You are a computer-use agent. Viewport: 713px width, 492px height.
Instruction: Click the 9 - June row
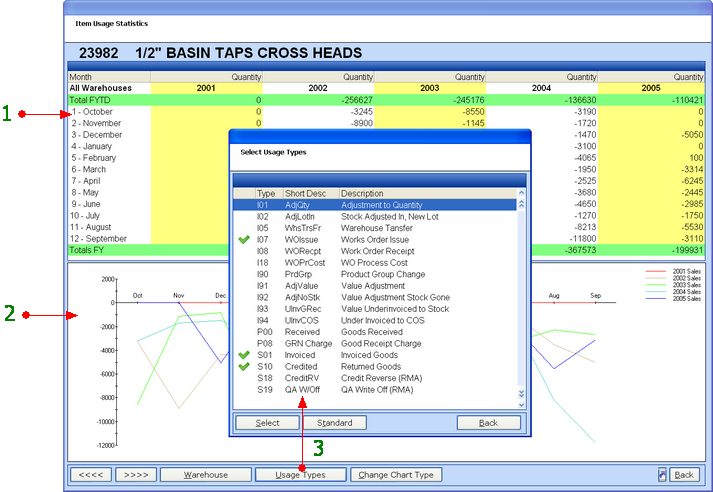(x=109, y=204)
